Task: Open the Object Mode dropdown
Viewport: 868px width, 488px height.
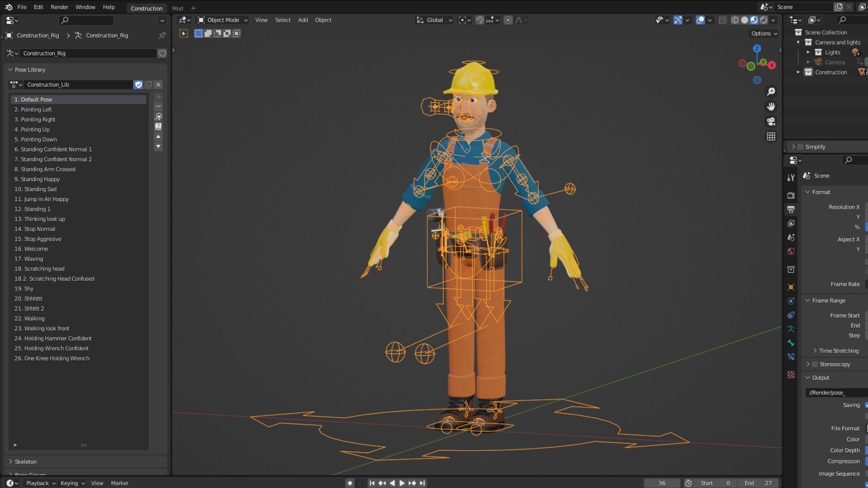Action: pyautogui.click(x=222, y=20)
